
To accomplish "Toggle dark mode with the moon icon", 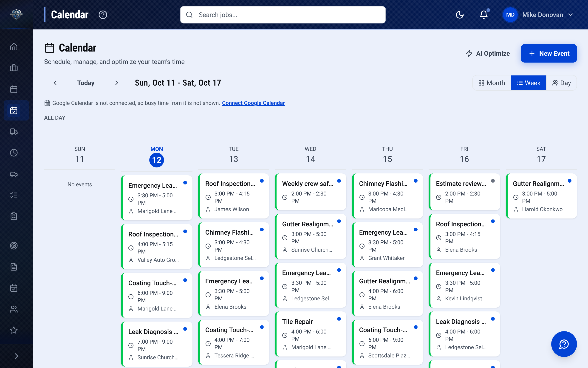I will (460, 15).
